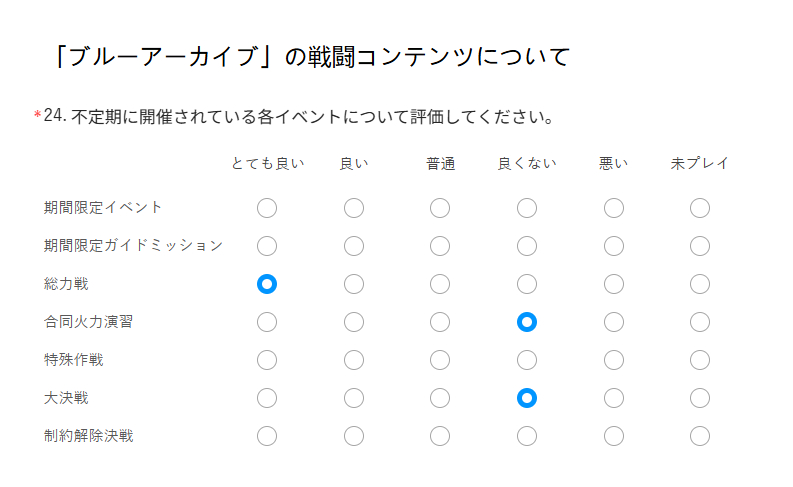Choose 良い for 制約解除決戦
This screenshot has height=487, width=793.
pyautogui.click(x=354, y=436)
